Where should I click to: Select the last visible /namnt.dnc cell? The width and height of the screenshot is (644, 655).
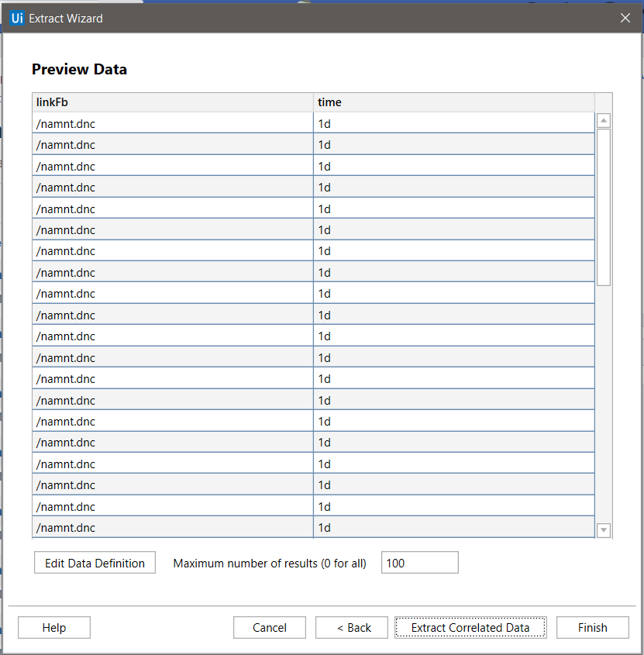tap(173, 527)
